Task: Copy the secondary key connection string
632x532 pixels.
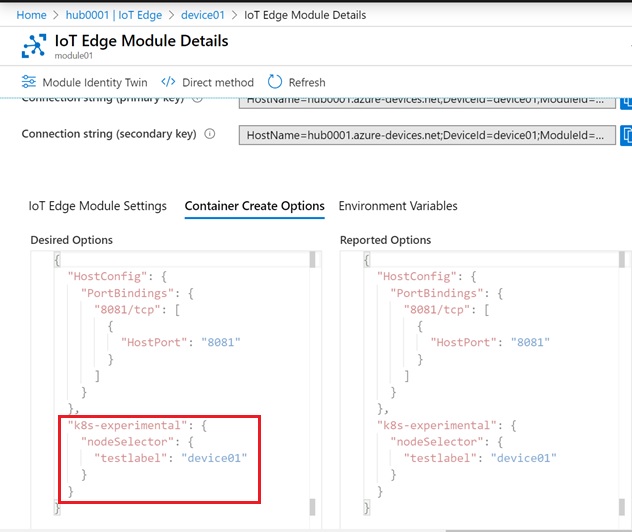Action: tap(626, 135)
